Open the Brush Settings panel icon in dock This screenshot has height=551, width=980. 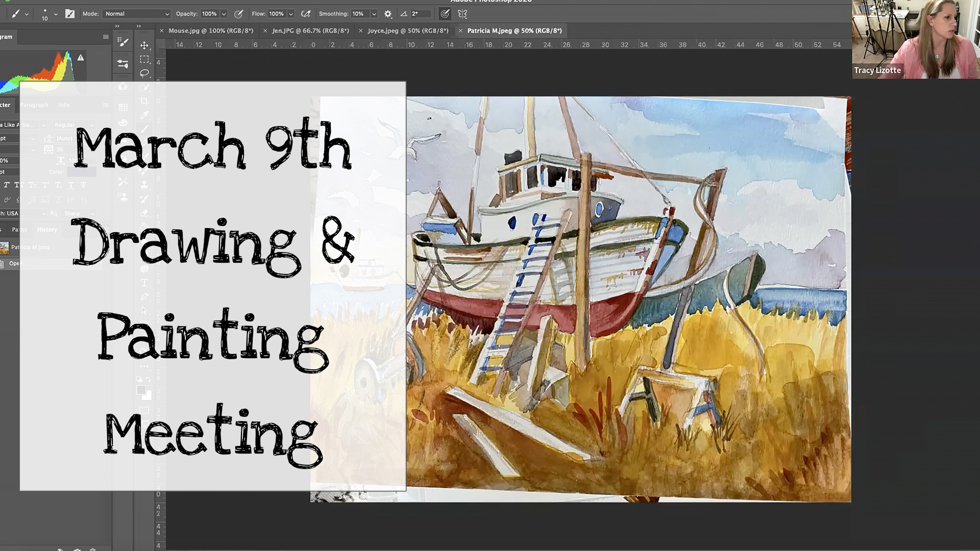click(x=123, y=42)
